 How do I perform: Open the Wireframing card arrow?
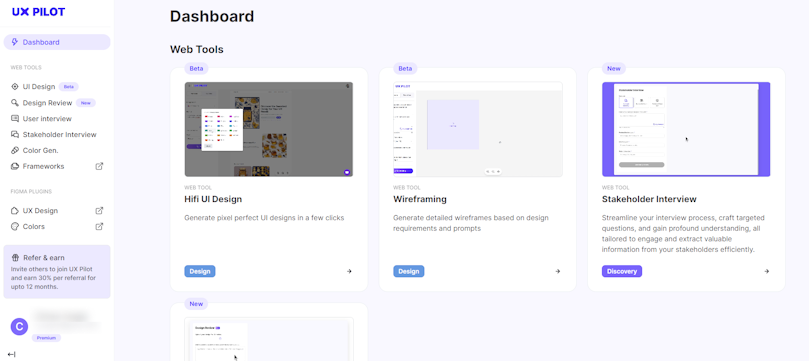[558, 271]
